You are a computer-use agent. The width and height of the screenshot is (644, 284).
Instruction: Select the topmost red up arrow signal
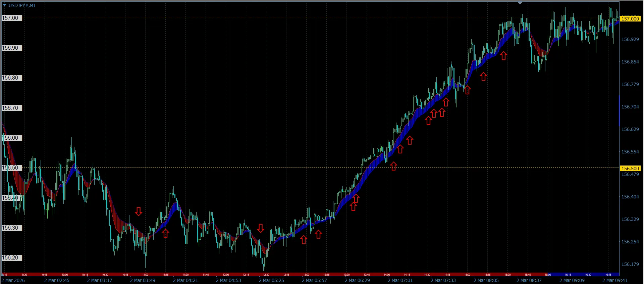503,56
